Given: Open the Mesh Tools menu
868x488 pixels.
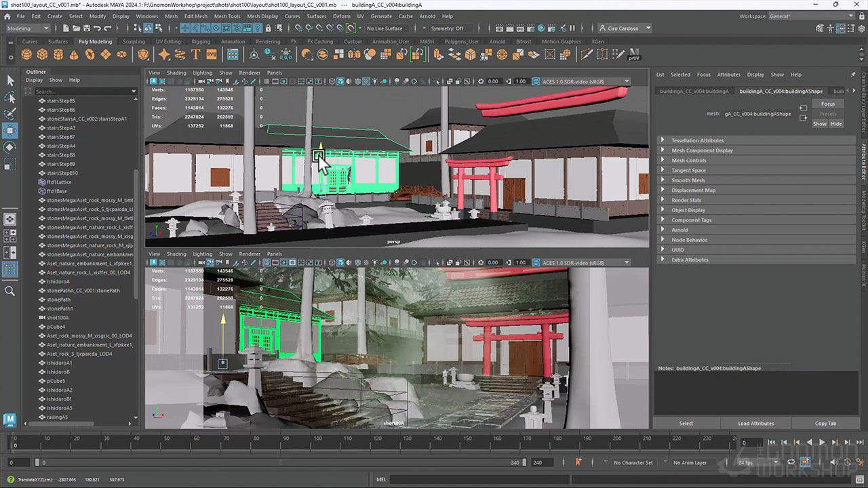Looking at the screenshot, I should (226, 16).
